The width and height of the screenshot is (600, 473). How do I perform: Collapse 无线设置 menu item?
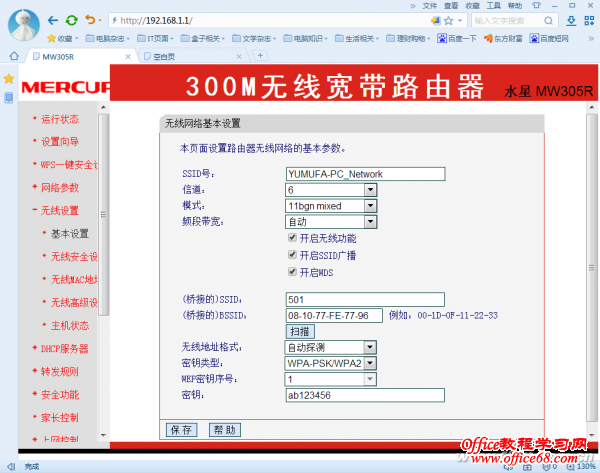pyautogui.click(x=60, y=210)
